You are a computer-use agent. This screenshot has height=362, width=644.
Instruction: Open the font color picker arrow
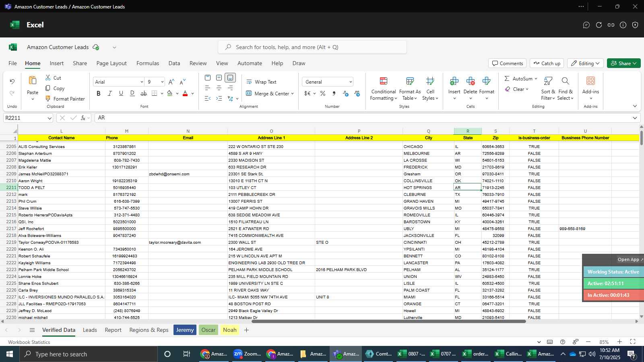[x=193, y=93]
